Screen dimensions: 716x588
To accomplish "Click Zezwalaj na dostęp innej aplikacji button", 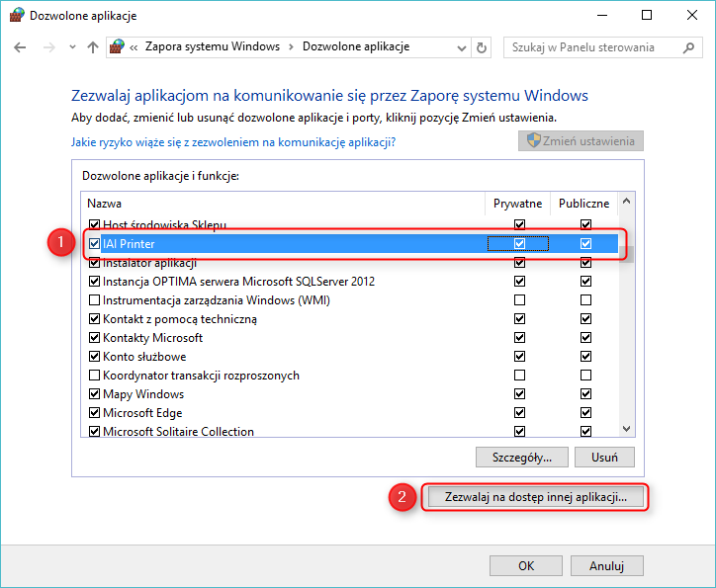I will tap(536, 497).
